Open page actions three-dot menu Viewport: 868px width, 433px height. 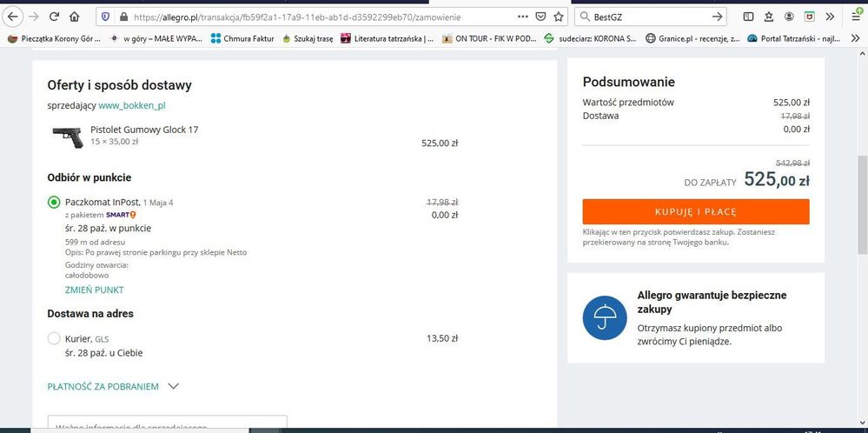pyautogui.click(x=521, y=17)
